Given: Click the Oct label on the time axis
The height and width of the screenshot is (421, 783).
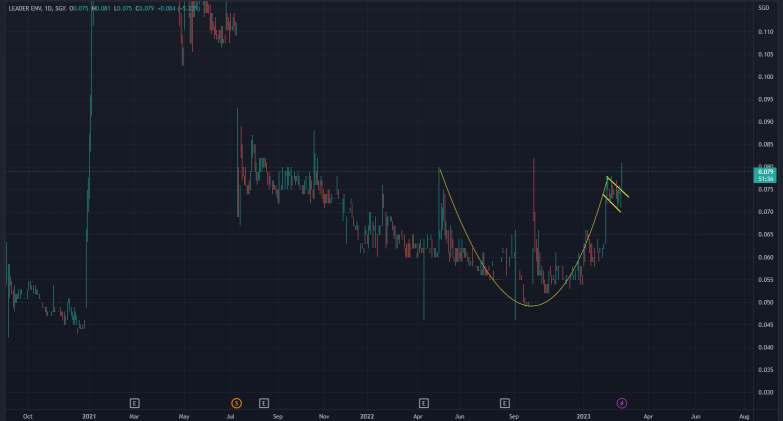Looking at the screenshot, I should 27,414.
